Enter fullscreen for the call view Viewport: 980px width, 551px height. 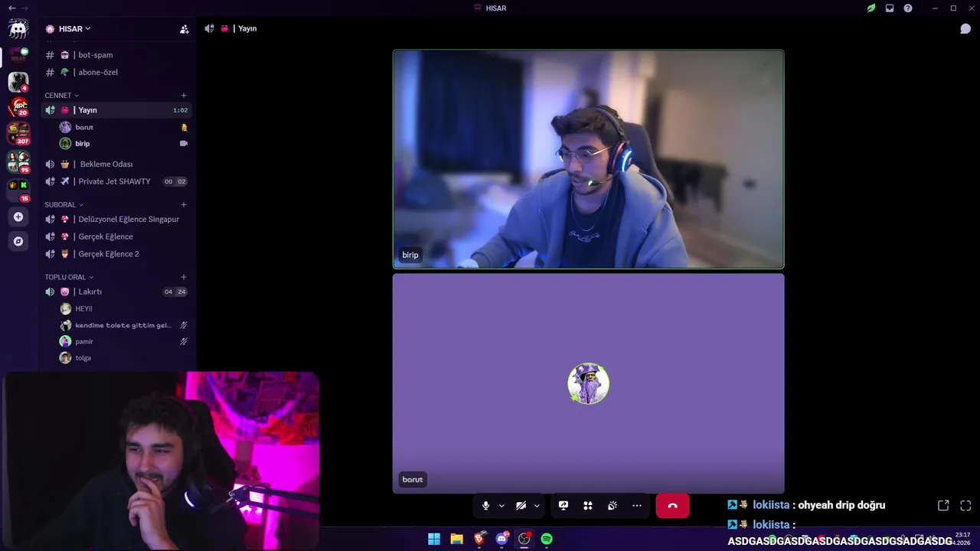point(965,506)
